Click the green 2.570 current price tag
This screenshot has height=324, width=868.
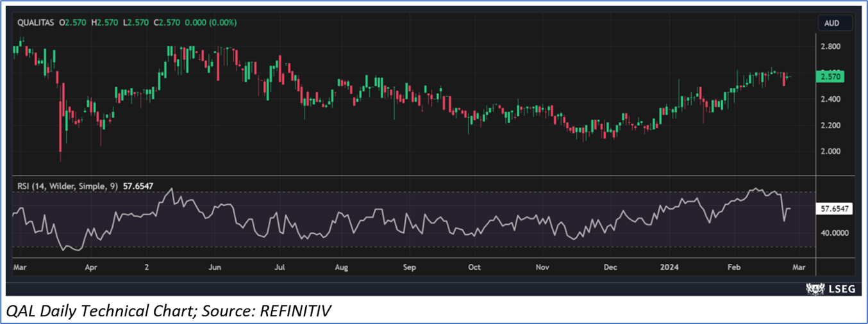coord(831,77)
